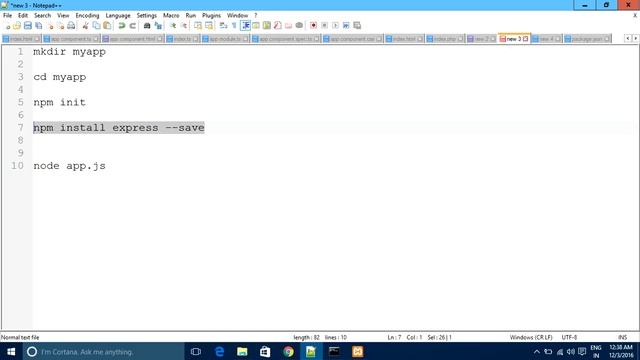Viewport: 640px width, 360px height.
Task: Click the Cortana search box
Action: pos(104,351)
